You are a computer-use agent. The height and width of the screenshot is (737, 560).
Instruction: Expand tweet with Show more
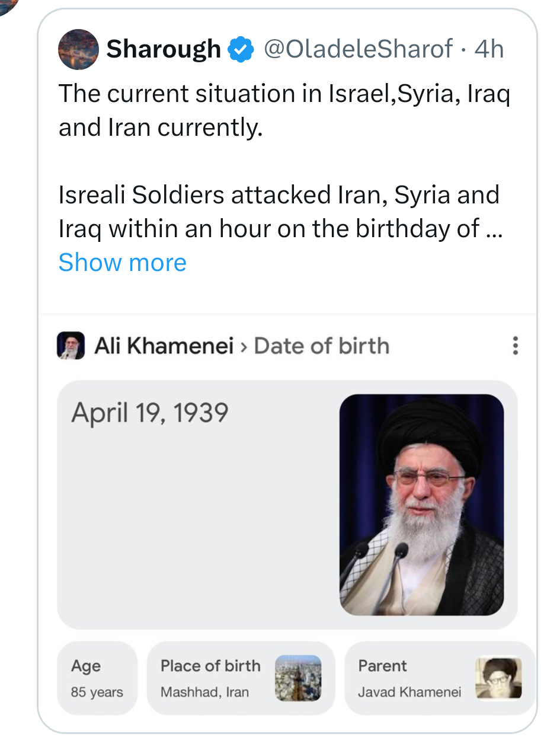[x=122, y=262]
